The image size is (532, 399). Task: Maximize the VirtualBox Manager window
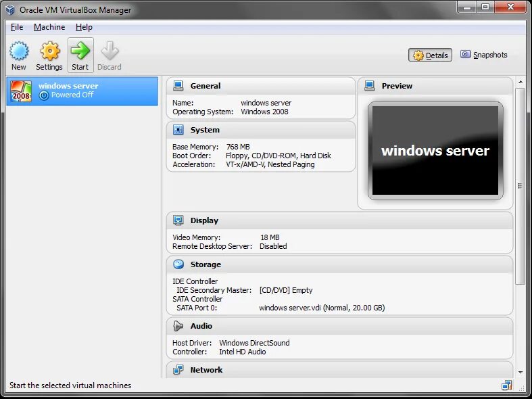(x=485, y=7)
